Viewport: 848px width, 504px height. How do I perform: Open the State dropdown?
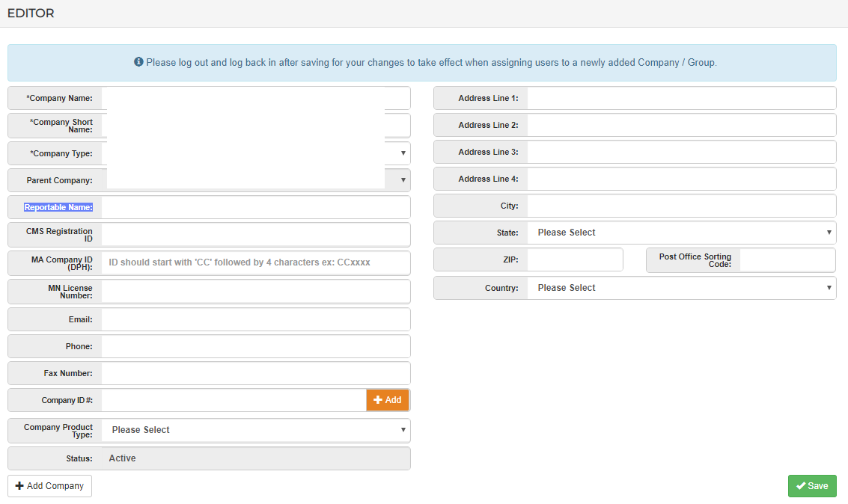tap(681, 233)
